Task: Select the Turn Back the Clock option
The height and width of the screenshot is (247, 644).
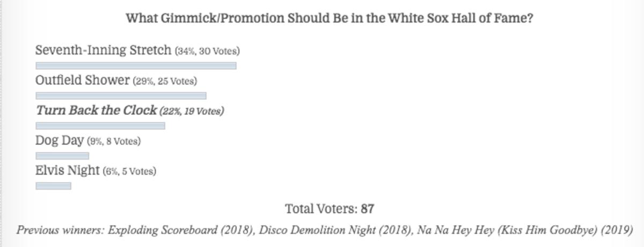Action: [x=97, y=111]
